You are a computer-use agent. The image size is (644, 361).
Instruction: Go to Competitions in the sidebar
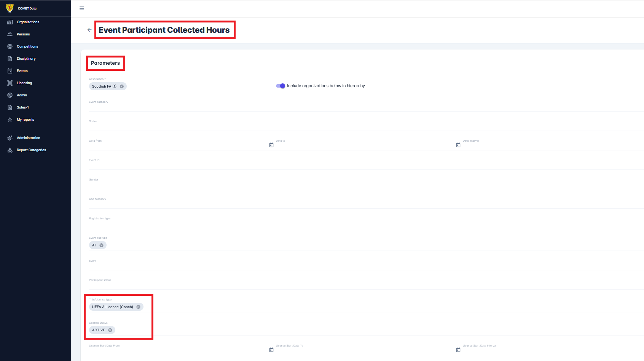pyautogui.click(x=27, y=46)
